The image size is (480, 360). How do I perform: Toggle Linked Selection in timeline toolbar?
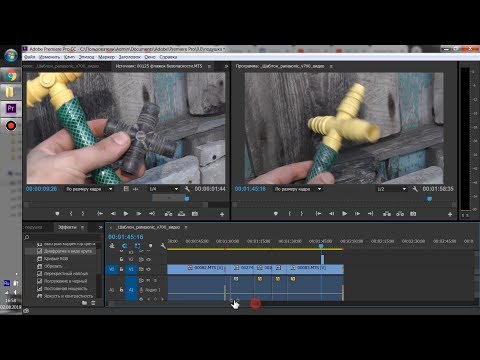tap(137, 246)
